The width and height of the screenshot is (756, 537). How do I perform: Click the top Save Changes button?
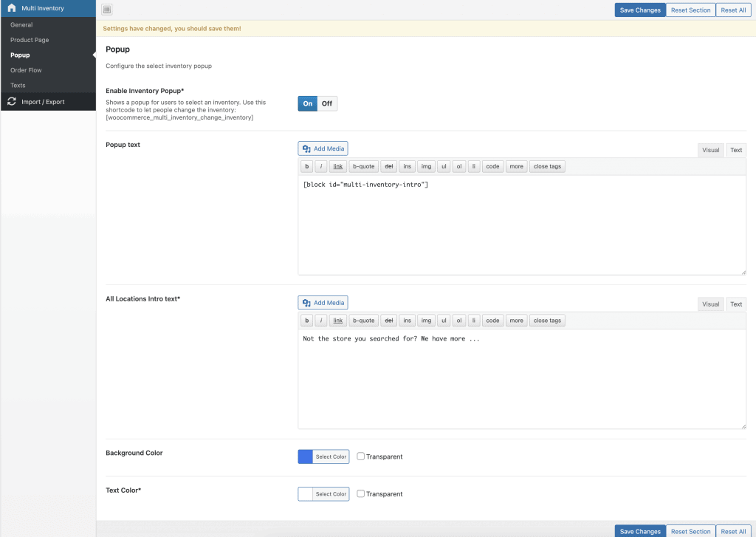pos(640,10)
